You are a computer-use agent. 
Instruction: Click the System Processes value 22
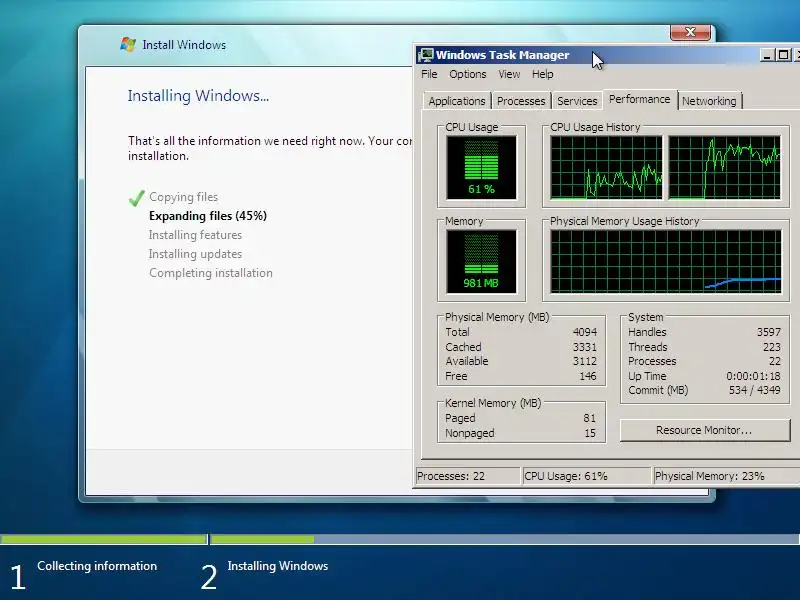coord(775,361)
